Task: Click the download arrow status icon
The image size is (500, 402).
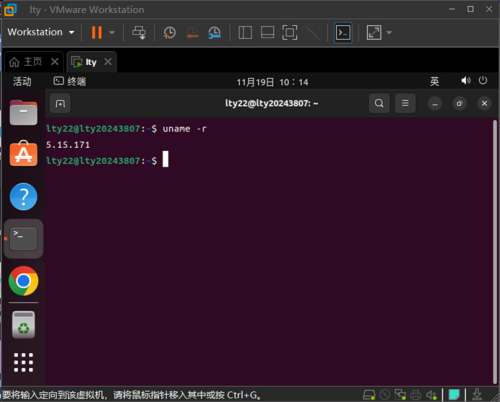Action: tap(477, 395)
